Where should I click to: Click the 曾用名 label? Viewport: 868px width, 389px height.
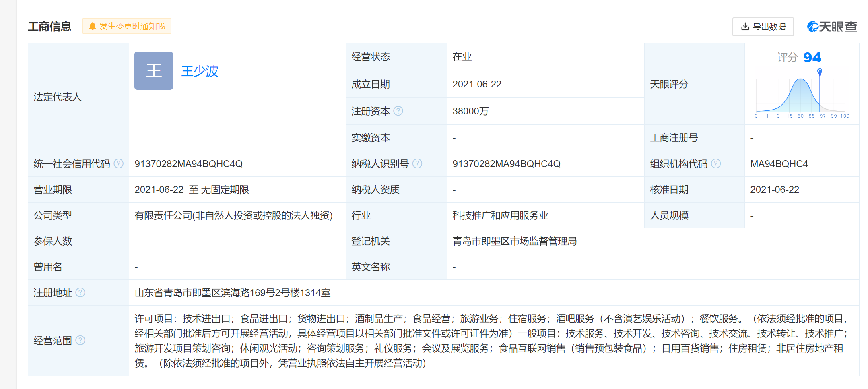click(48, 267)
